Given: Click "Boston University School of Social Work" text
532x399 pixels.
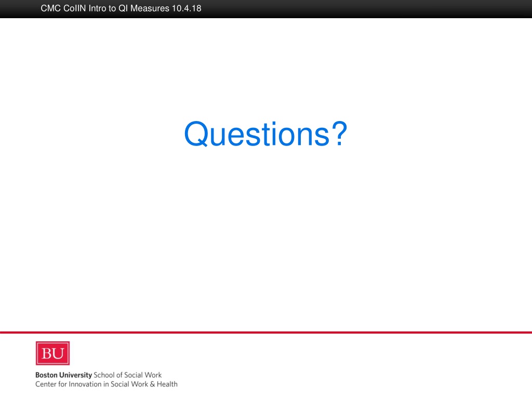Looking at the screenshot, I should tap(98, 375).
